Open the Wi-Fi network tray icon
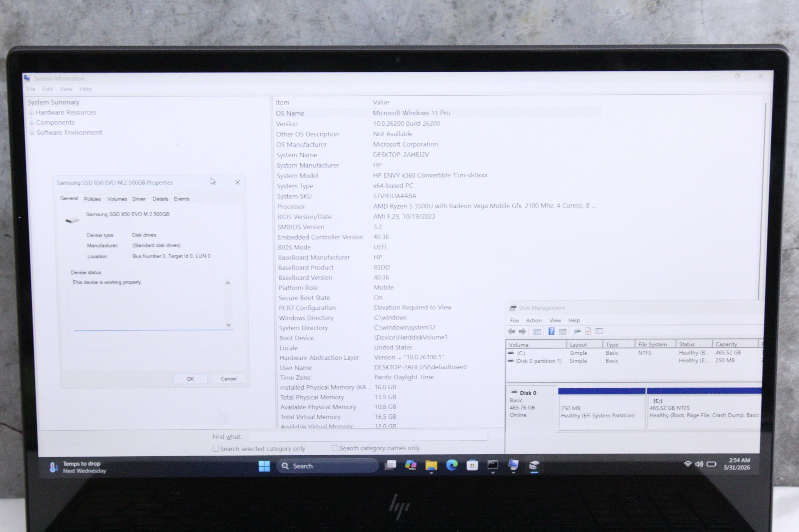This screenshot has width=799, height=532. pyautogui.click(x=688, y=464)
